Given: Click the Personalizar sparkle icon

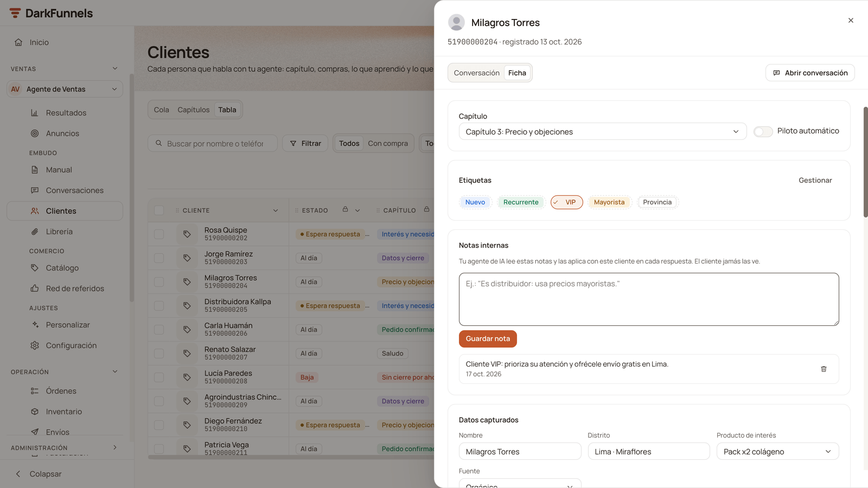Looking at the screenshot, I should click(35, 325).
